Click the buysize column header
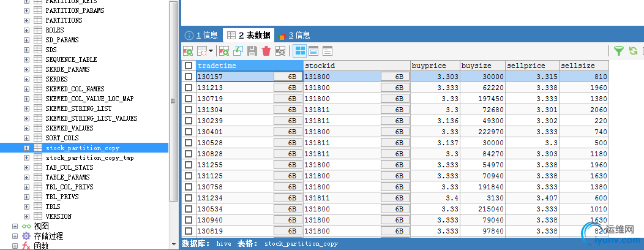 [483, 66]
